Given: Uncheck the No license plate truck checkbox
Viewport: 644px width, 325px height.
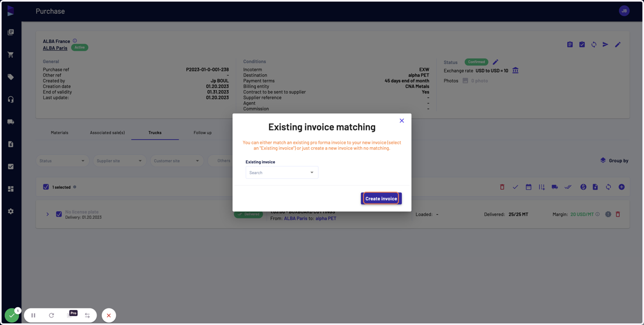Looking at the screenshot, I should (x=59, y=214).
